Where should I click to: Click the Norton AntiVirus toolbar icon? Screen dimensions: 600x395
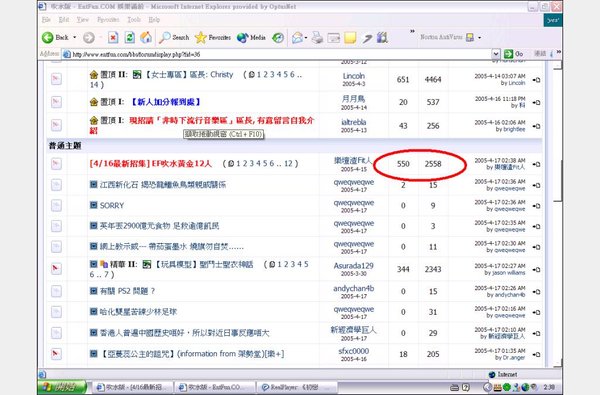pos(470,37)
